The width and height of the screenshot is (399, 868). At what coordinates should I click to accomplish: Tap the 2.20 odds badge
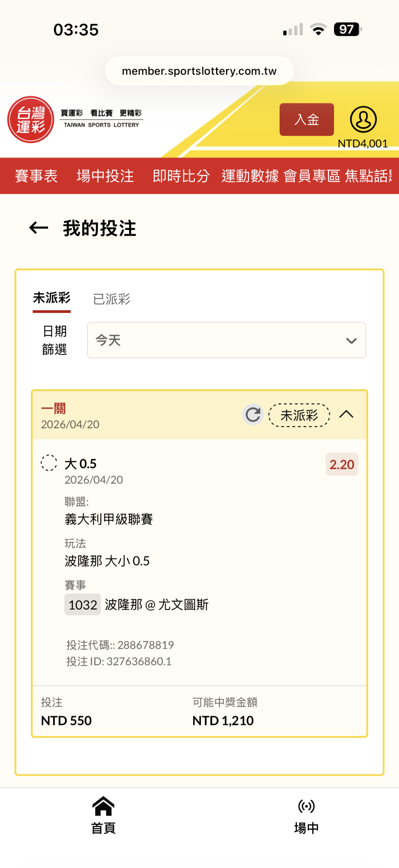342,465
